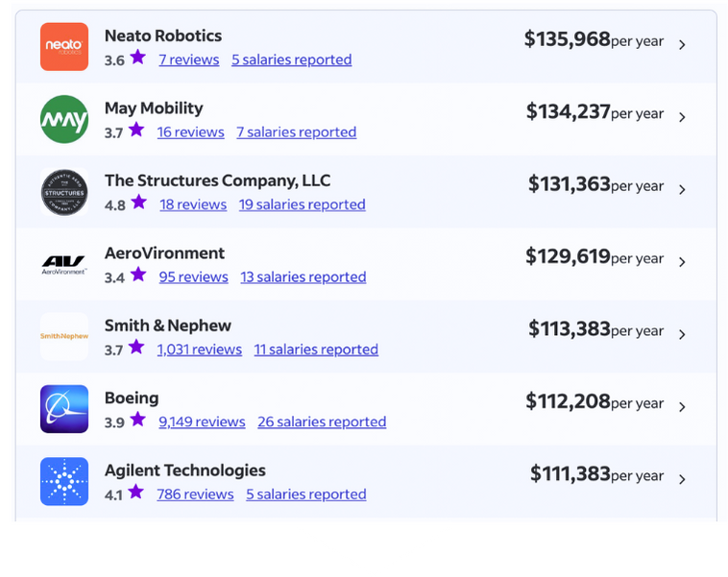Select the Agilent Technologies starburst logo
The height and width of the screenshot is (577, 728).
click(64, 481)
